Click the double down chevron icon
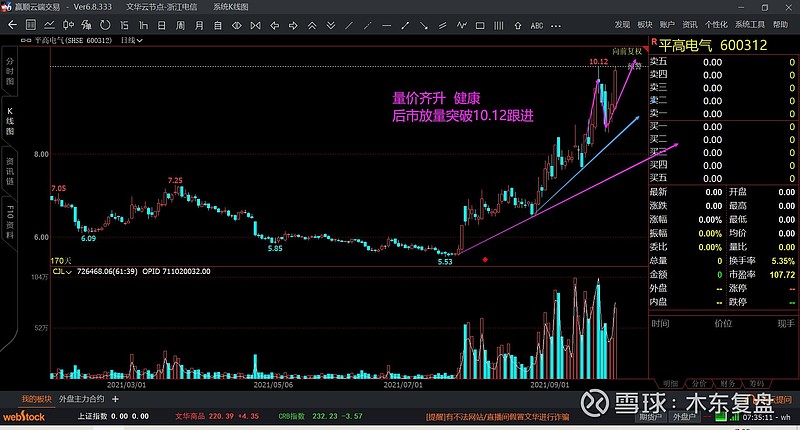Viewport: 800px width, 430px height. click(x=331, y=25)
